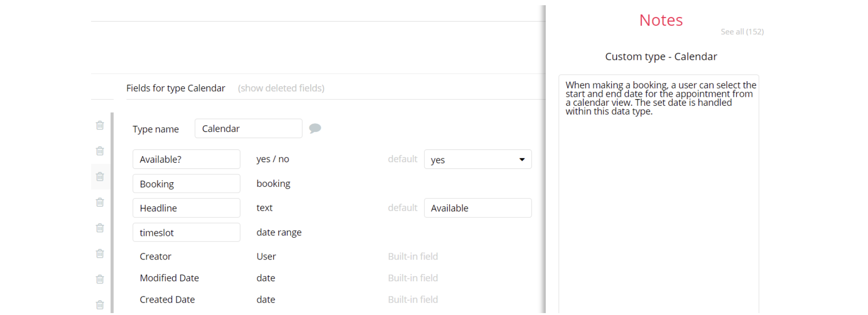This screenshot has width=868, height=315.
Task: Select the 'Booking' field name box
Action: coord(186,184)
